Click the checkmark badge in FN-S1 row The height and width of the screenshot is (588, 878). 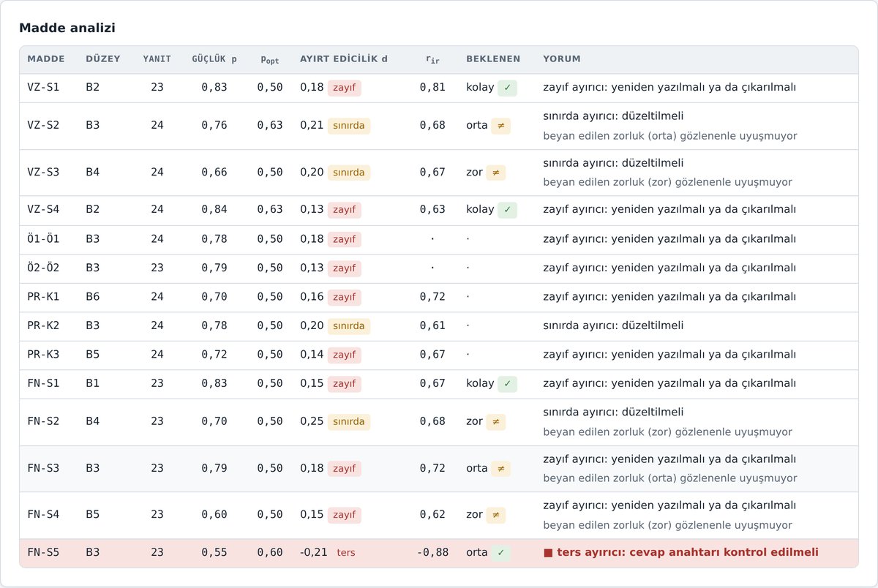coord(507,384)
